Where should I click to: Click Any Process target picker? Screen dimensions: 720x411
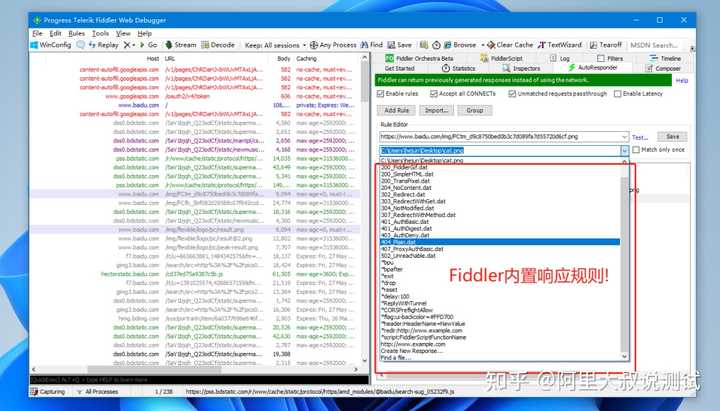point(333,45)
